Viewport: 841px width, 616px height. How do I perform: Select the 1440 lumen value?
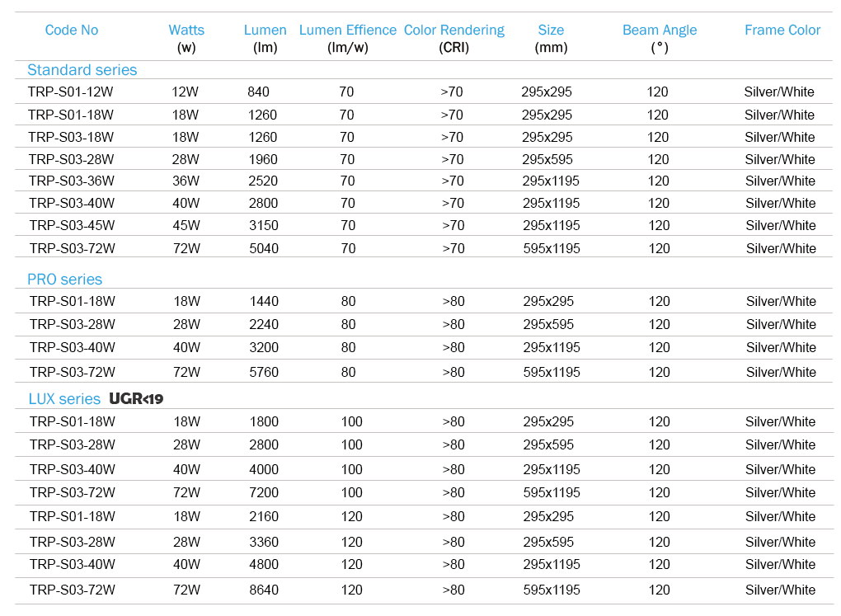coord(264,301)
